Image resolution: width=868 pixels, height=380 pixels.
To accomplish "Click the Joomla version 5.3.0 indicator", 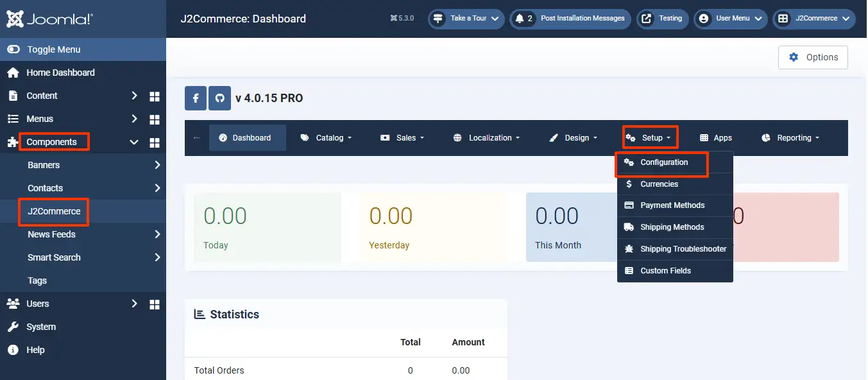I will tap(402, 19).
